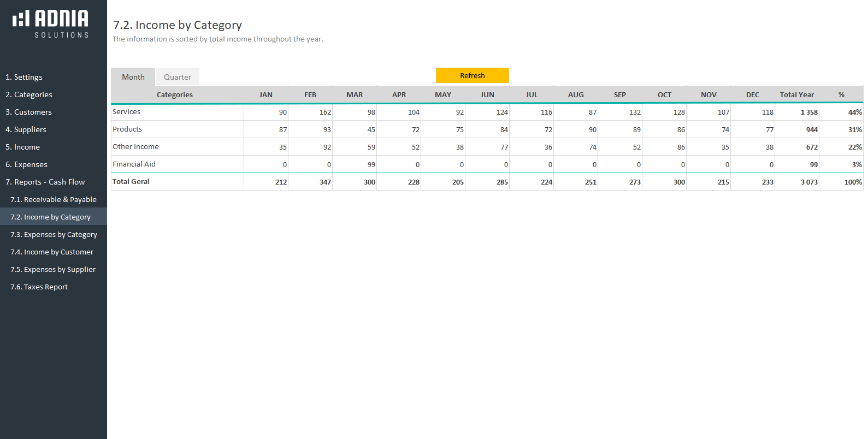
Task: Open the Taxes Report
Action: tap(39, 287)
